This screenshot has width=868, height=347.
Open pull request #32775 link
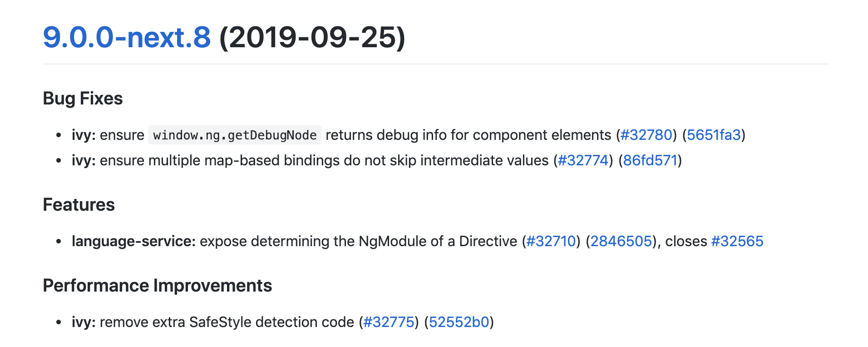point(389,322)
